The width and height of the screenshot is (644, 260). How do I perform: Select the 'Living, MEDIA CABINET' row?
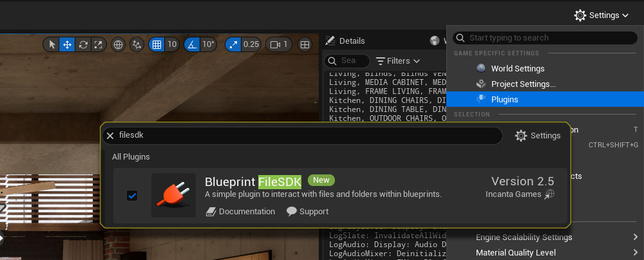(387, 82)
